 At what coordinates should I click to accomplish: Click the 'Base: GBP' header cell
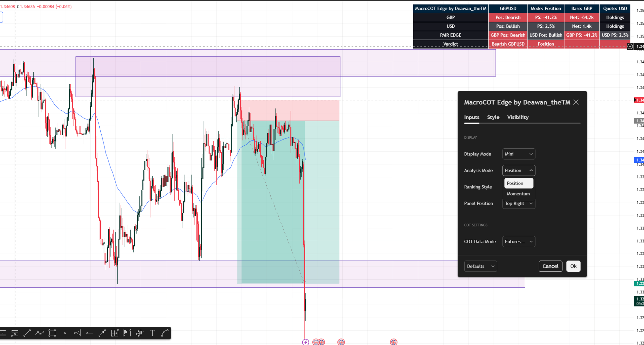tap(582, 9)
